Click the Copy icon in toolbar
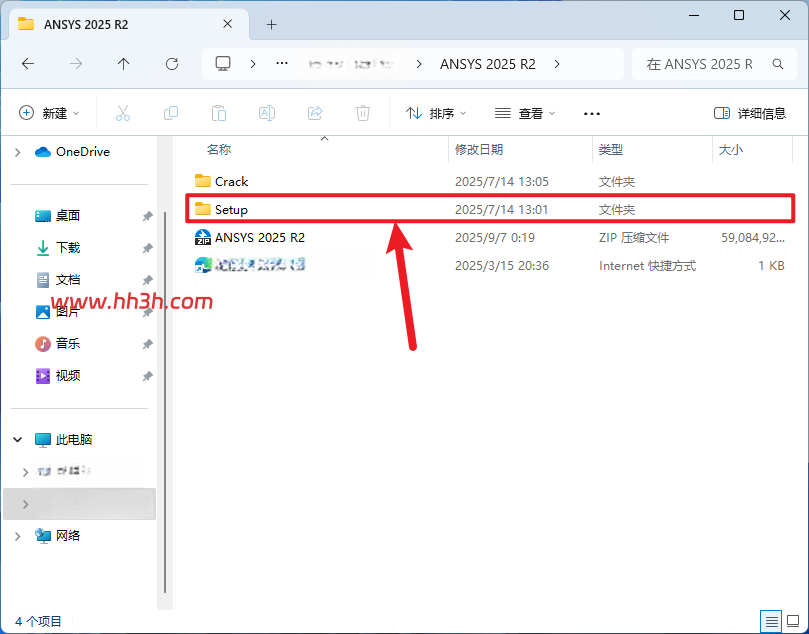This screenshot has width=809, height=634. click(x=171, y=113)
